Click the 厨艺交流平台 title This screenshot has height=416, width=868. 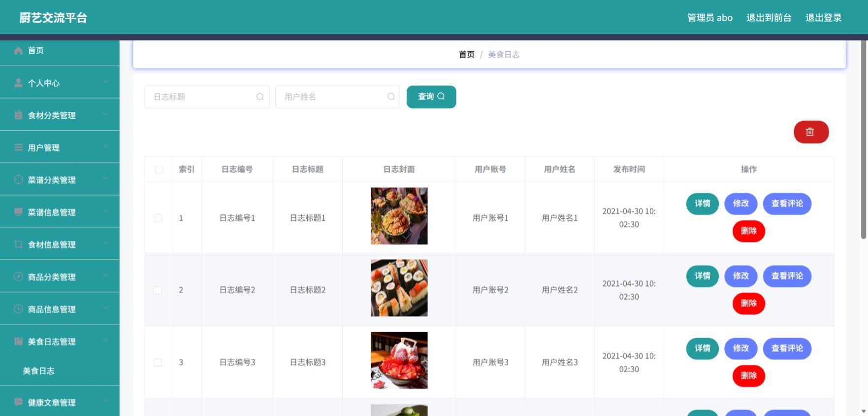click(53, 18)
